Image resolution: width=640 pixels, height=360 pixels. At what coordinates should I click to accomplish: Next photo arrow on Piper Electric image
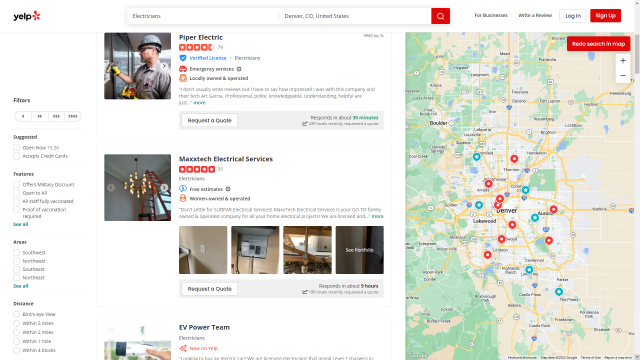pos(164,66)
